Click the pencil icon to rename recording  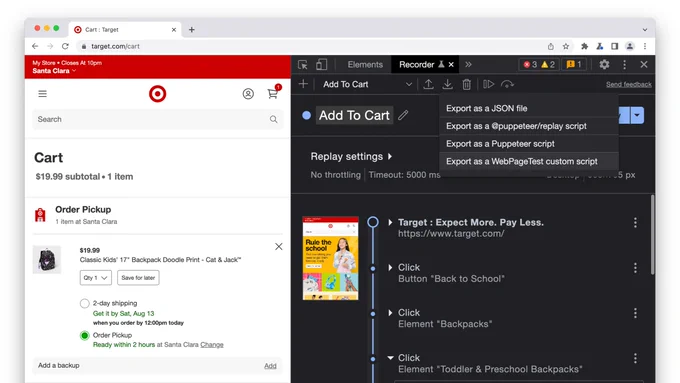pyautogui.click(x=403, y=115)
